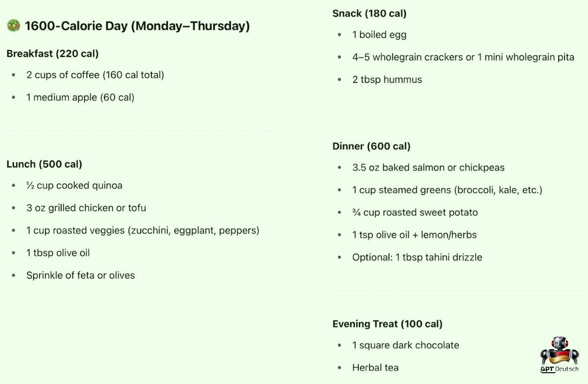Select the 1 cup roasted veggies entry
588x384 pixels.
coord(143,230)
